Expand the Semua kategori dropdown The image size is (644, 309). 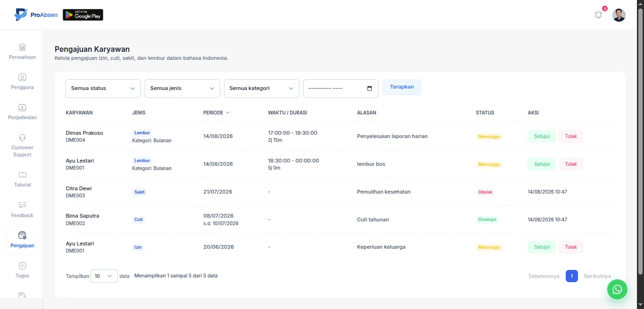[x=262, y=89]
